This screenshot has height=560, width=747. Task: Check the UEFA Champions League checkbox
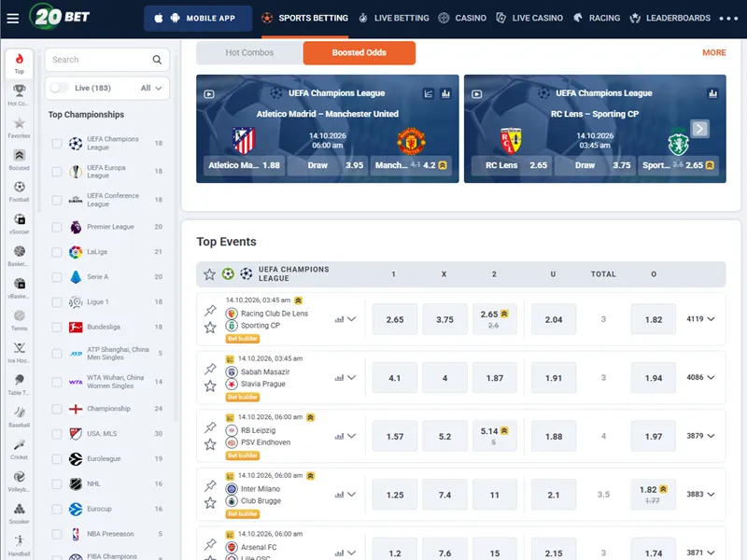(57, 144)
